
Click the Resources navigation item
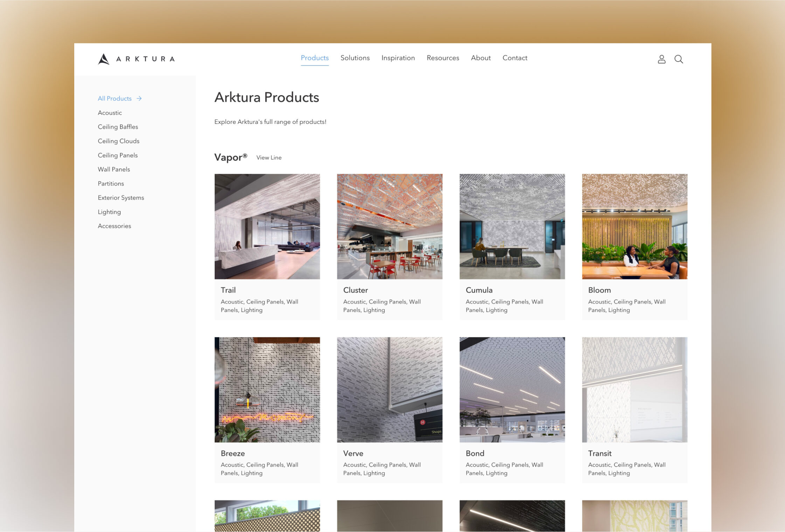coord(443,58)
